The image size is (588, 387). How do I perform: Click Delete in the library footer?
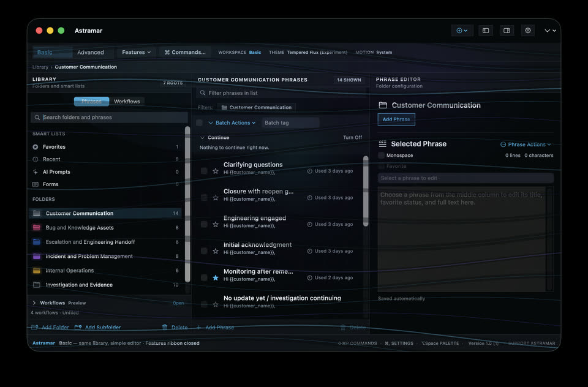(x=175, y=328)
